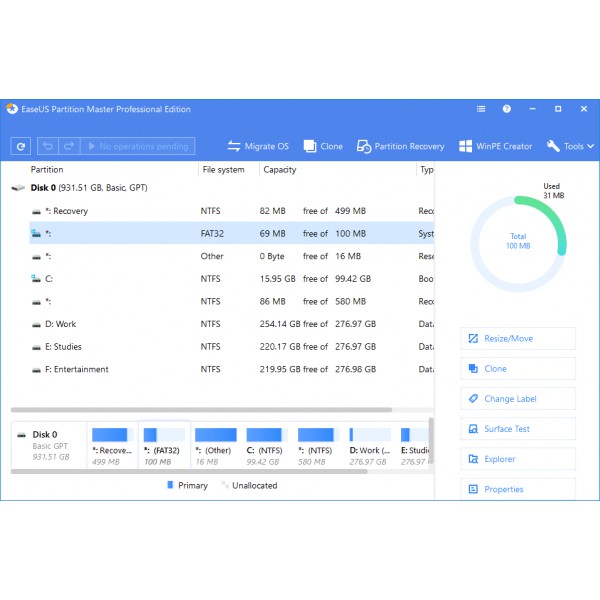Screen dimensions: 600x600
Task: Open Migrate OS
Action: tap(258, 146)
